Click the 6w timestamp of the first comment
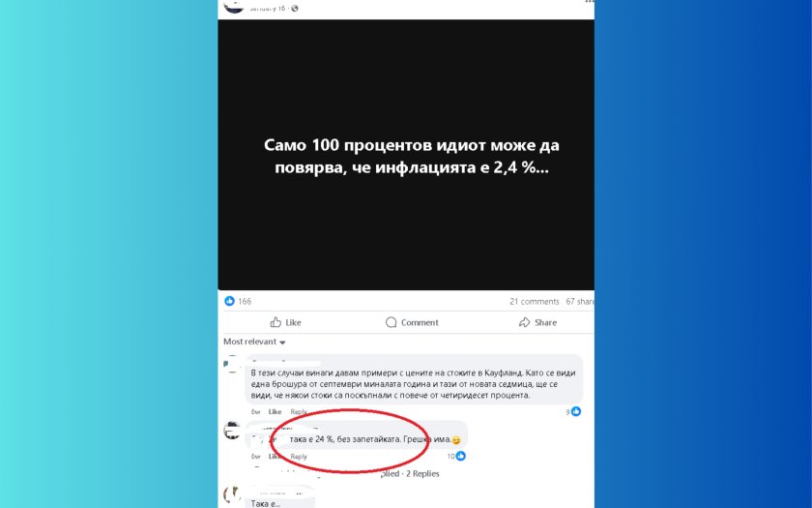 (x=256, y=411)
